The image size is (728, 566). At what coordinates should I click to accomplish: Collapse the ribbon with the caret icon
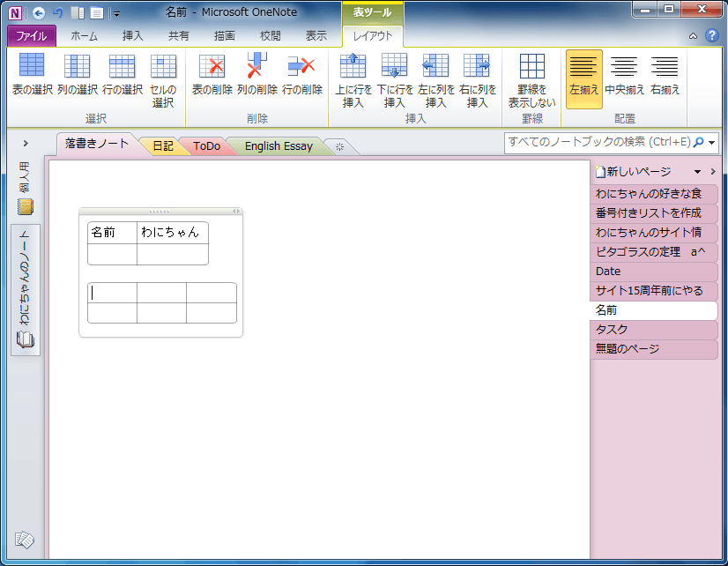693,36
